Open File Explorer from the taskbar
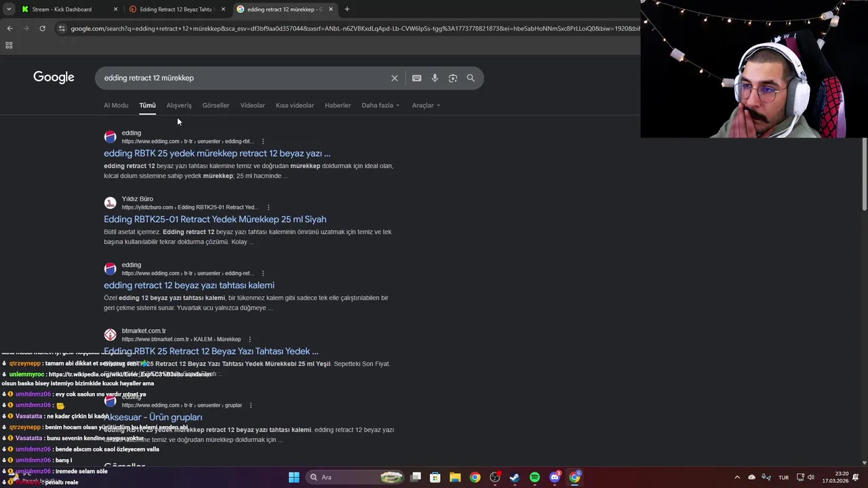 click(455, 477)
